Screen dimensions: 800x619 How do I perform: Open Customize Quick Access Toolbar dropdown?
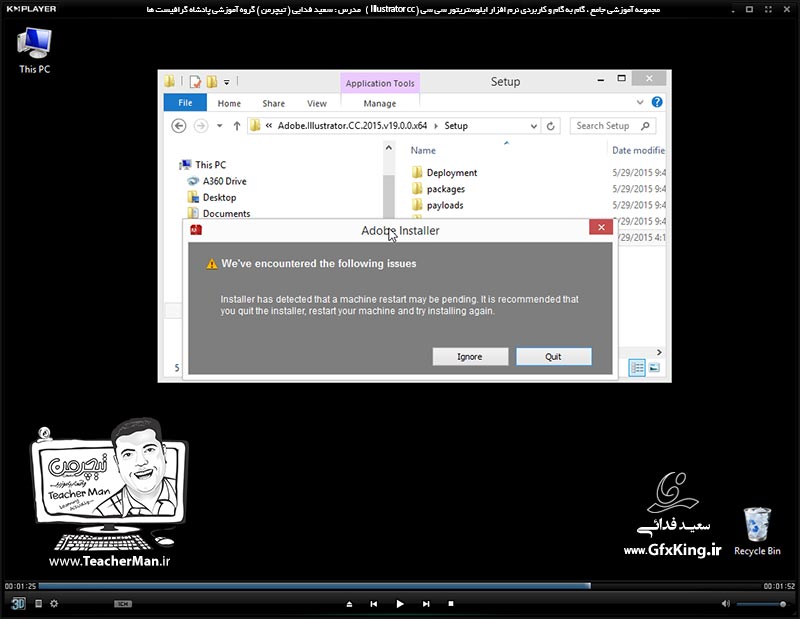point(227,82)
